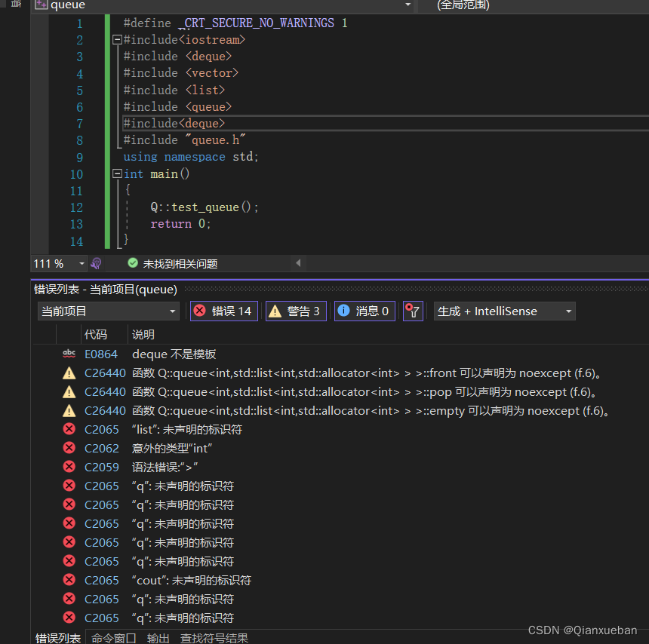
Task: Collapse the #include block at line 2
Action: click(117, 40)
